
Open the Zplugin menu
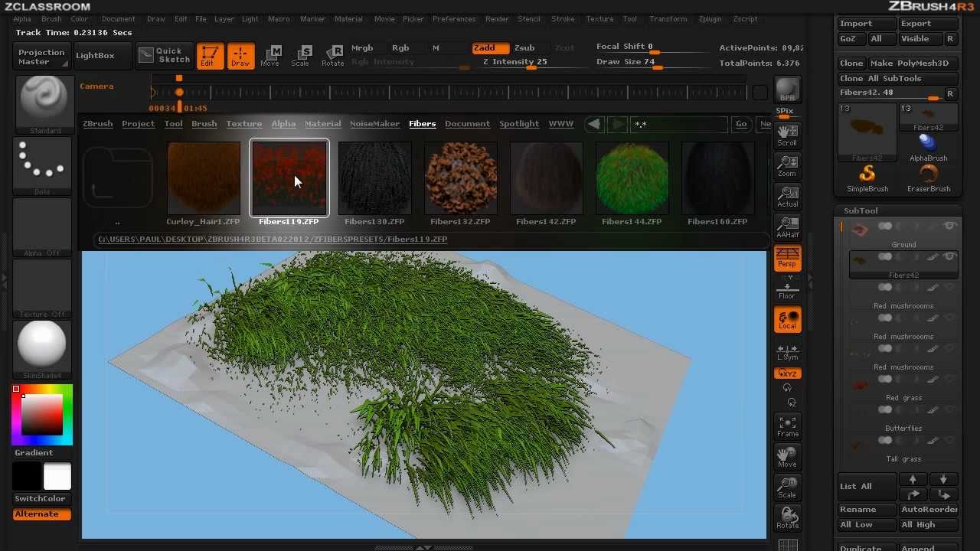click(710, 19)
